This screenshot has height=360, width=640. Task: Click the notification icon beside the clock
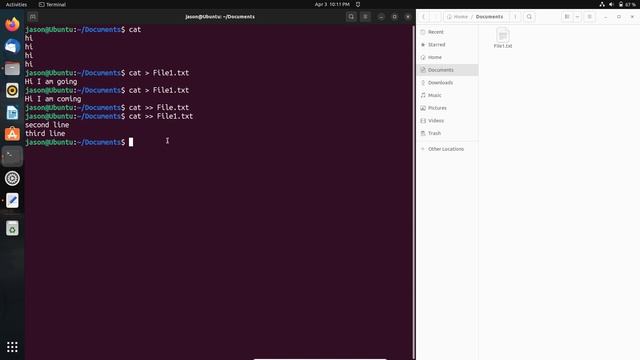[x=358, y=4]
